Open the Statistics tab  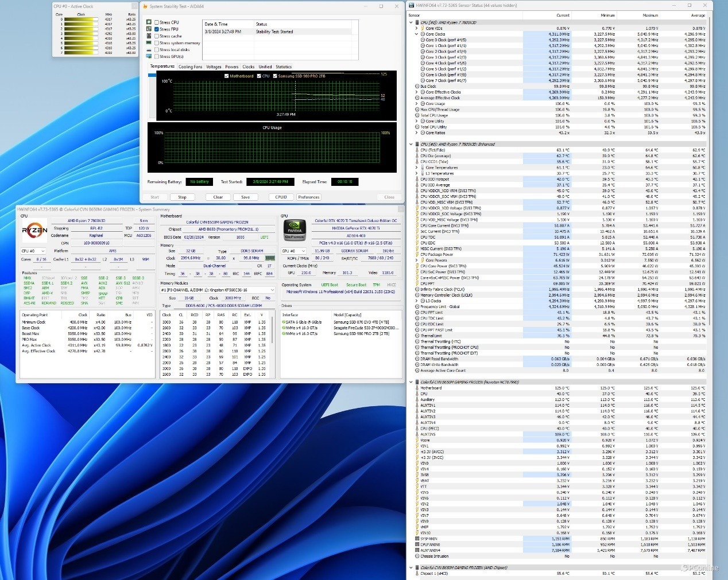pos(284,67)
